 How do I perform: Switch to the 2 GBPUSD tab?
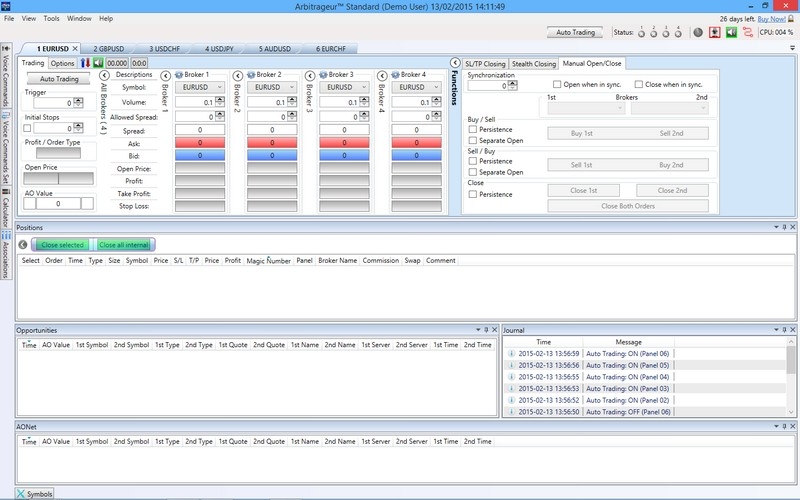(109, 48)
